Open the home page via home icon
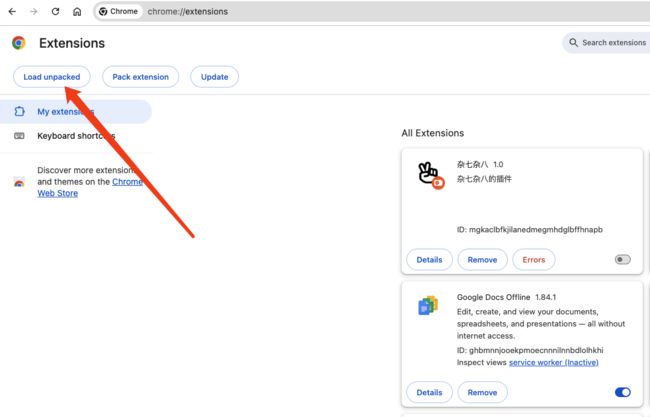 (77, 12)
